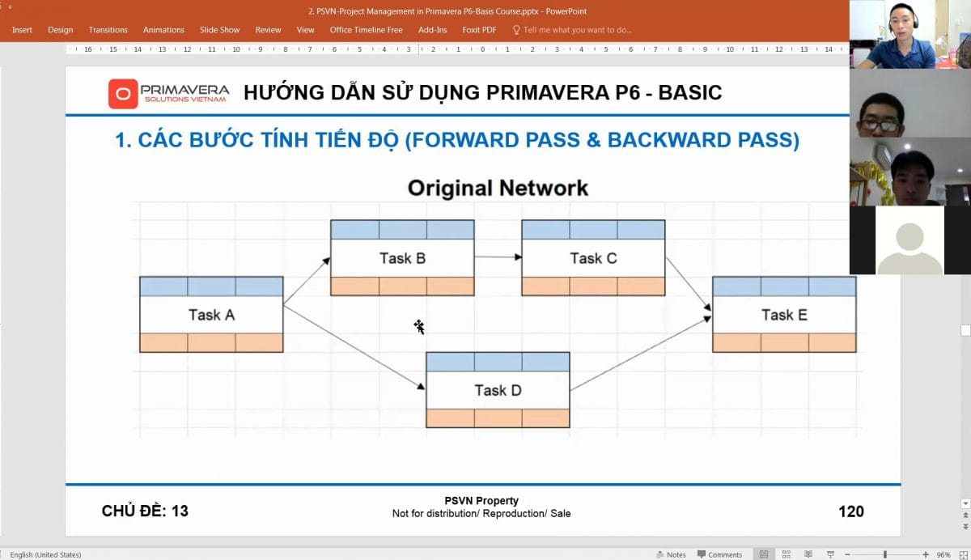This screenshot has height=560, width=971.
Task: Click the Primavera Solutions Vietnam logo
Action: pyautogui.click(x=169, y=93)
